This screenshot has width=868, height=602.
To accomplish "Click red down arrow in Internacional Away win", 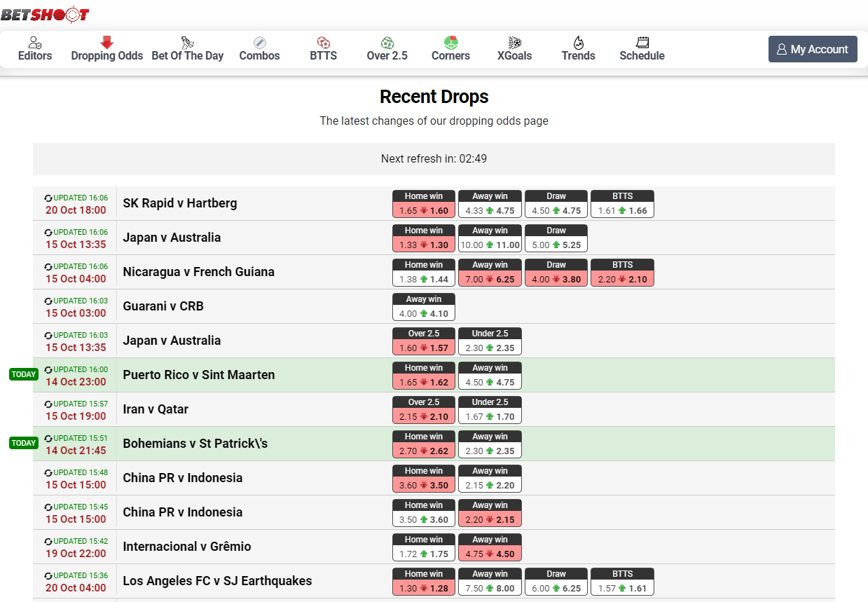I will [490, 554].
